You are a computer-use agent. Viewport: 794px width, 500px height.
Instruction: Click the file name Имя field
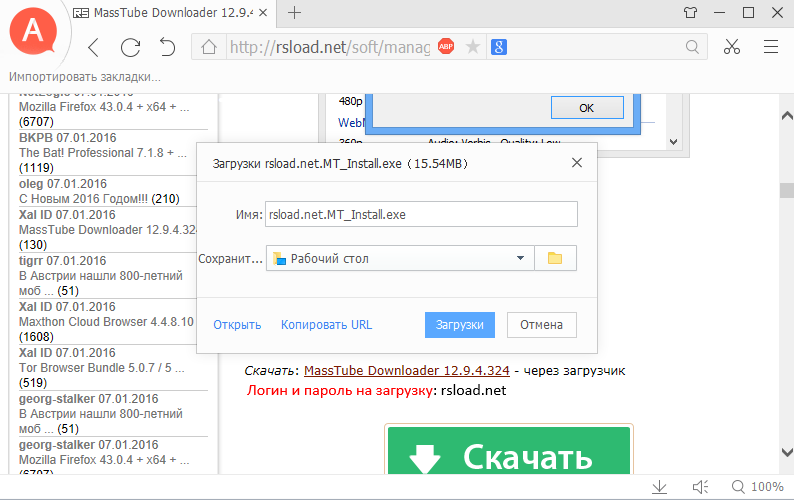[x=421, y=214]
